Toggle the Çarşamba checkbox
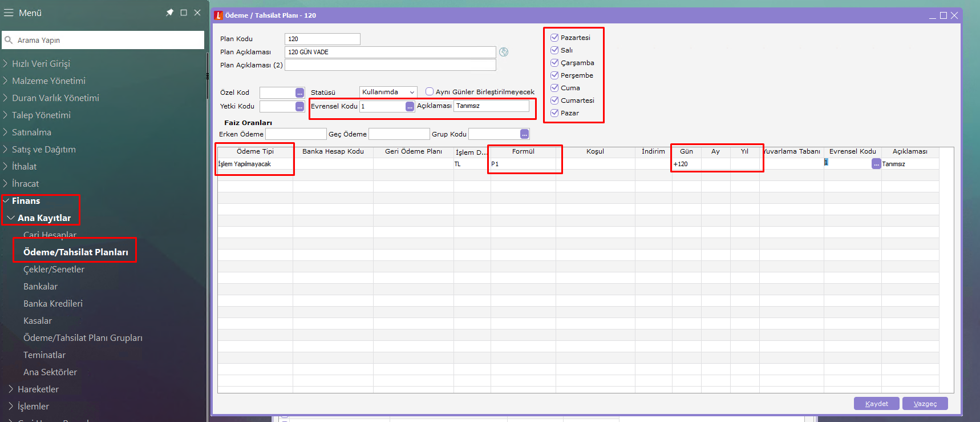Image resolution: width=980 pixels, height=422 pixels. [x=554, y=63]
